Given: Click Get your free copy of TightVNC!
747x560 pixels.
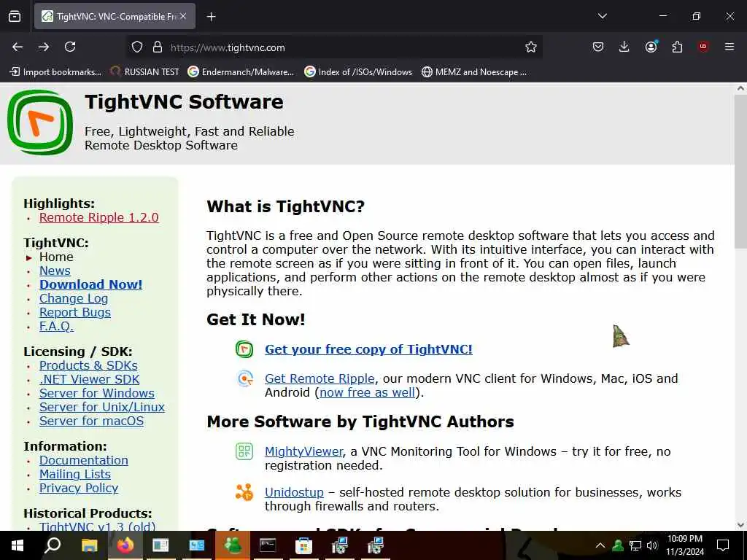Looking at the screenshot, I should pos(368,349).
